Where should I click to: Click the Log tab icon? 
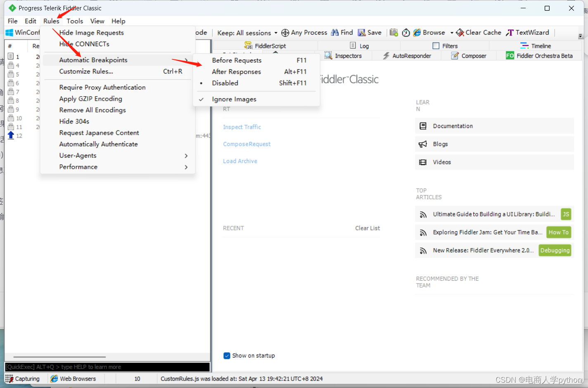point(353,45)
